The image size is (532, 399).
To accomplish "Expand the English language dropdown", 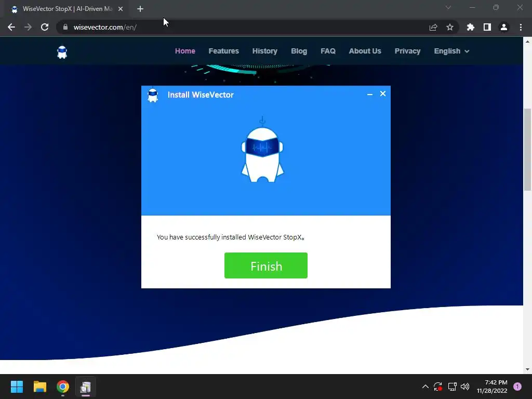I will coord(451,51).
